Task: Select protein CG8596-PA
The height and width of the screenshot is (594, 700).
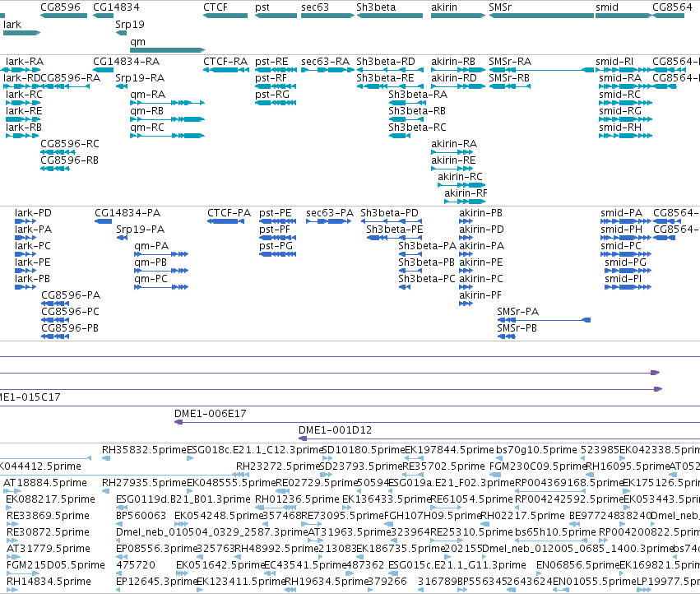Action: pyautogui.click(x=71, y=295)
